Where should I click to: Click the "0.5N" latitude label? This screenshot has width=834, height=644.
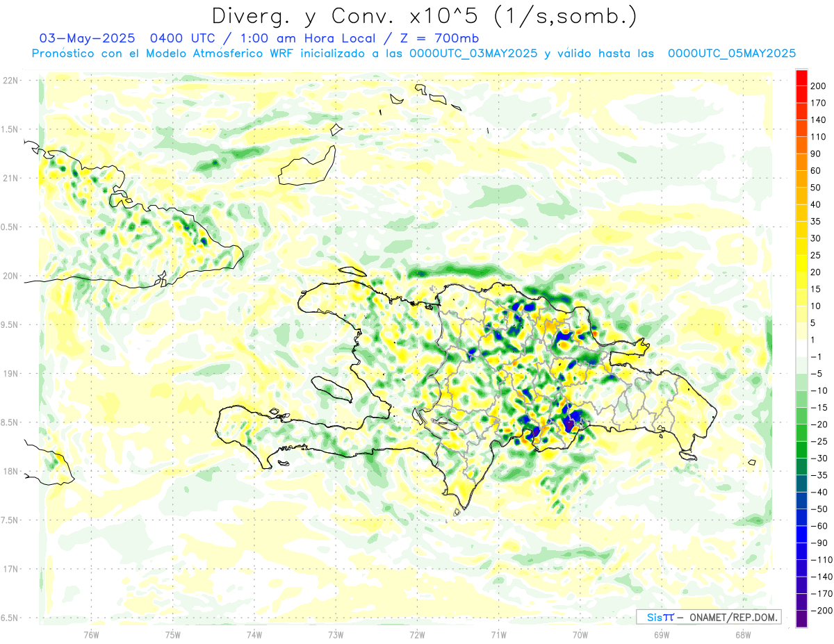point(10,227)
